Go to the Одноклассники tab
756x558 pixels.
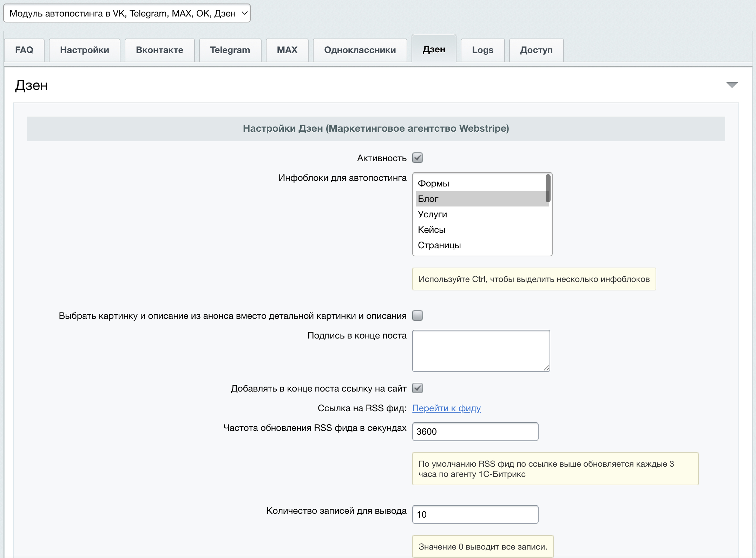360,50
